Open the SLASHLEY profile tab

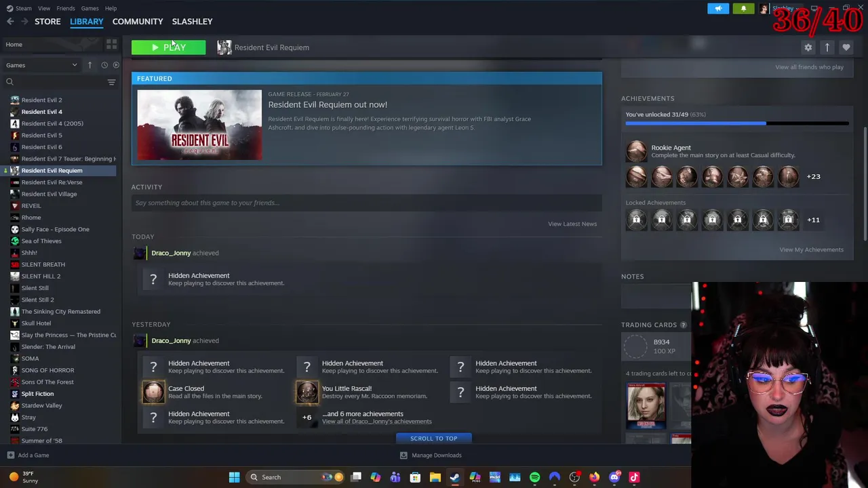click(x=192, y=22)
